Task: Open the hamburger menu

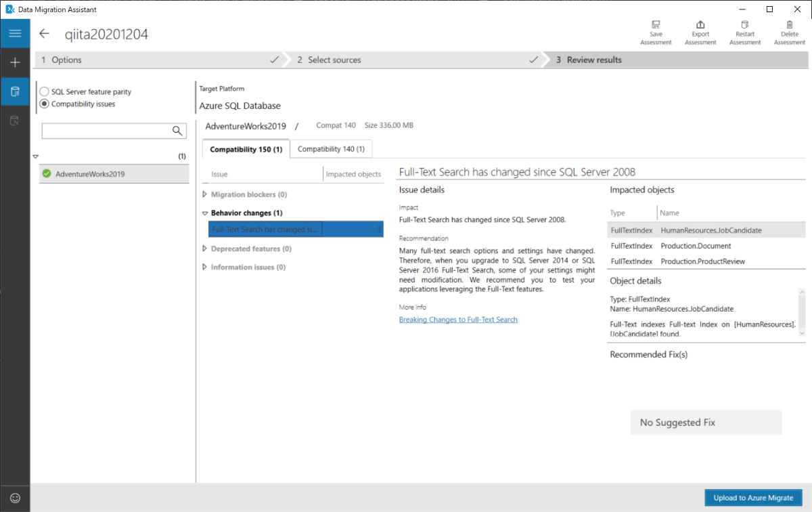Action: 15,33
